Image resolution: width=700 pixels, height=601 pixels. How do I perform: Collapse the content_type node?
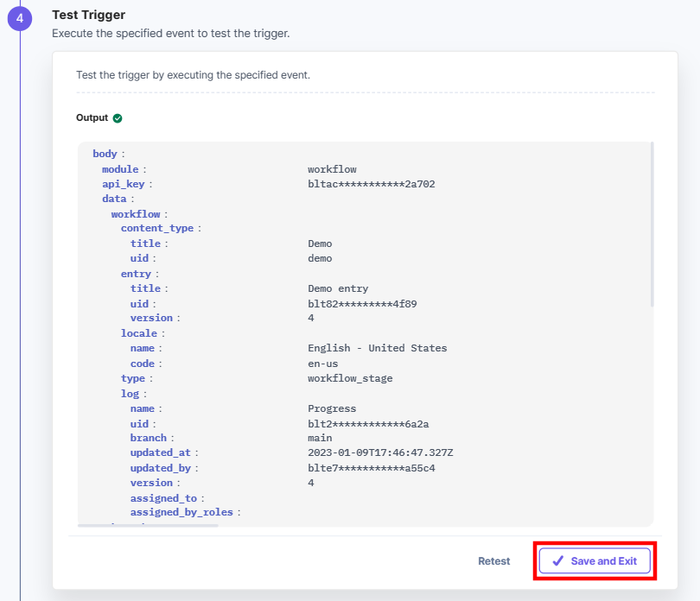[x=157, y=229]
